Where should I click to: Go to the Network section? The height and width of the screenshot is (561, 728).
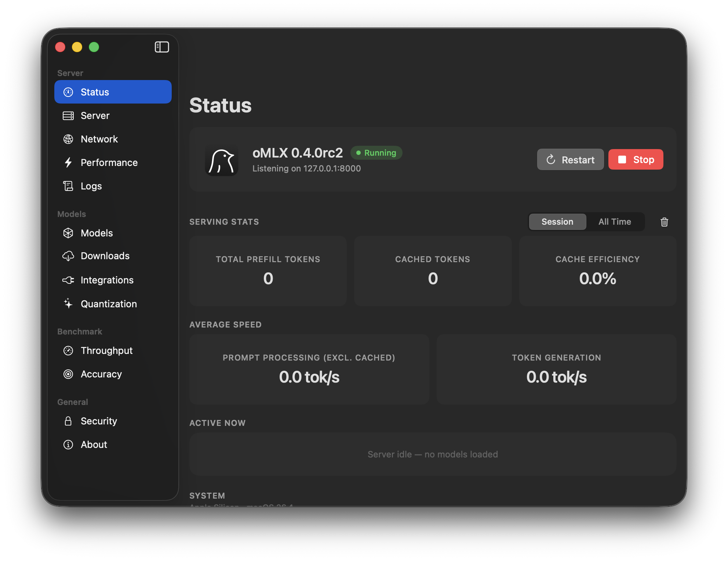[x=113, y=139]
